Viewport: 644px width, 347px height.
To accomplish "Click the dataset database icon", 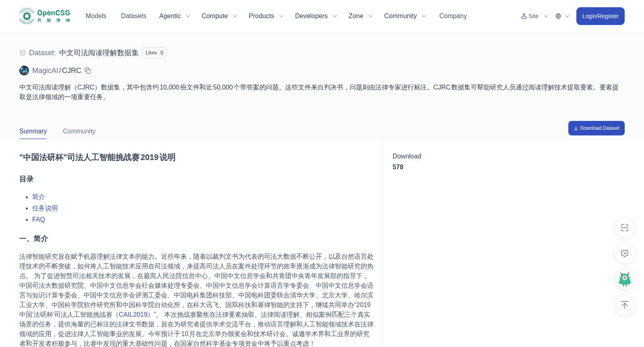I will click(23, 53).
